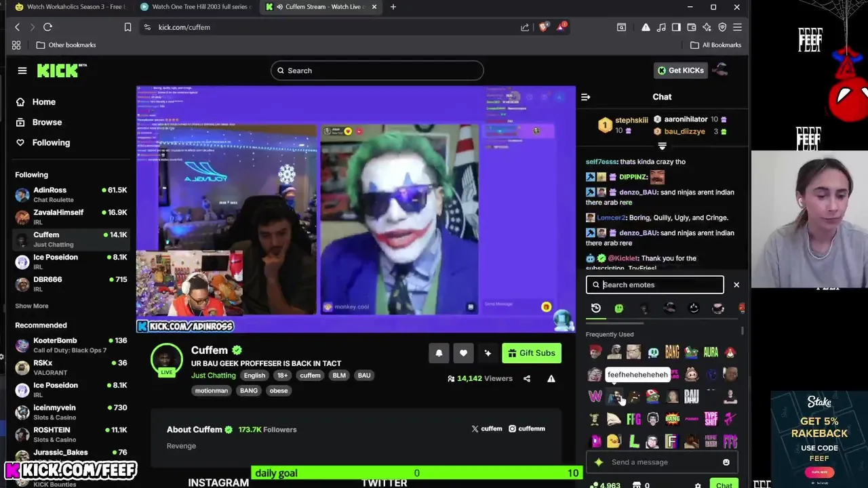Pick the BANG emote in first row

(x=672, y=352)
